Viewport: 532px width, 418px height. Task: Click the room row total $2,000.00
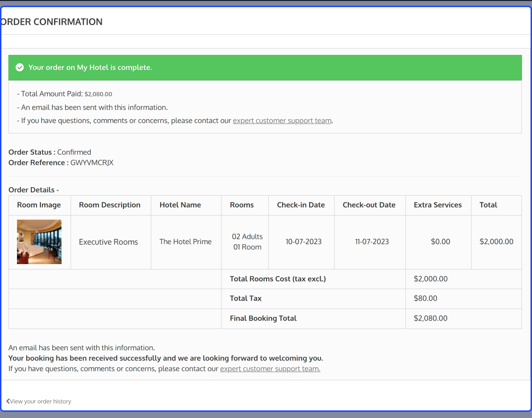click(496, 242)
